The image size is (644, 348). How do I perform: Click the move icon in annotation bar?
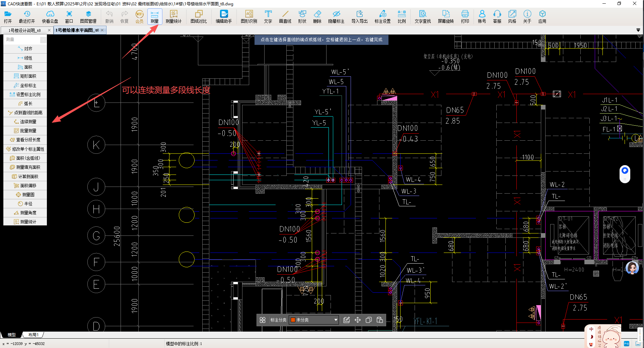pyautogui.click(x=358, y=320)
